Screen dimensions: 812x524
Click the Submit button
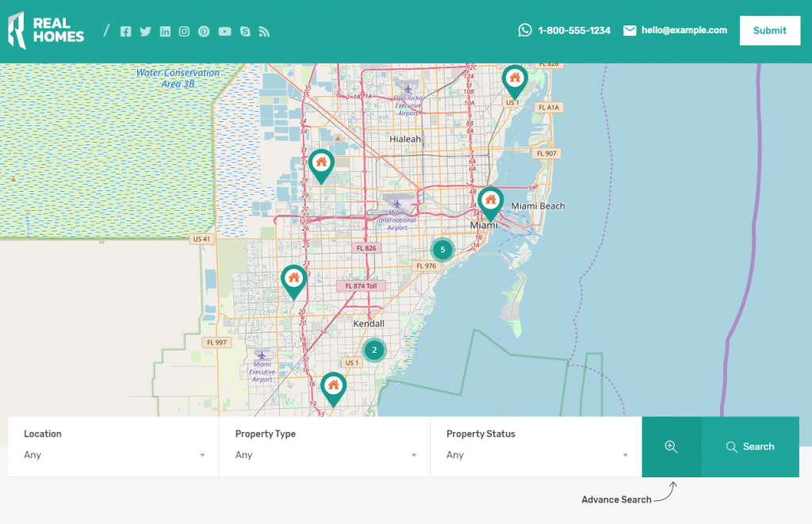tap(769, 31)
